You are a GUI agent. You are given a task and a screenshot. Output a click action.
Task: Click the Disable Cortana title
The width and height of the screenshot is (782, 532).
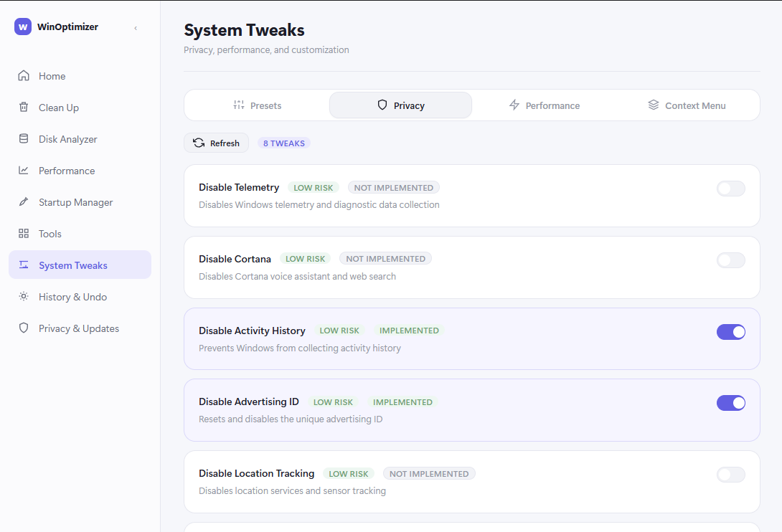tap(235, 260)
